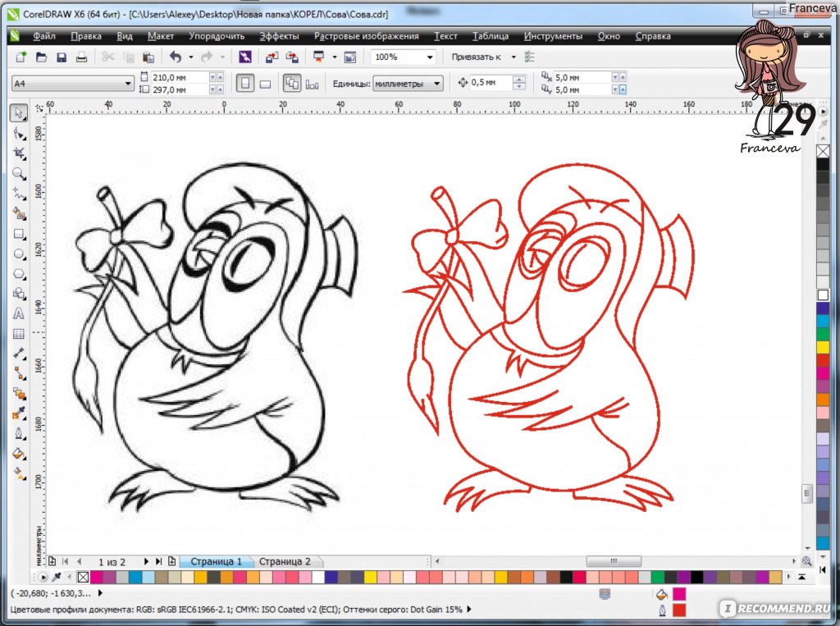Select the Zoom magnifier tool
This screenshot has height=626, width=840.
point(20,174)
